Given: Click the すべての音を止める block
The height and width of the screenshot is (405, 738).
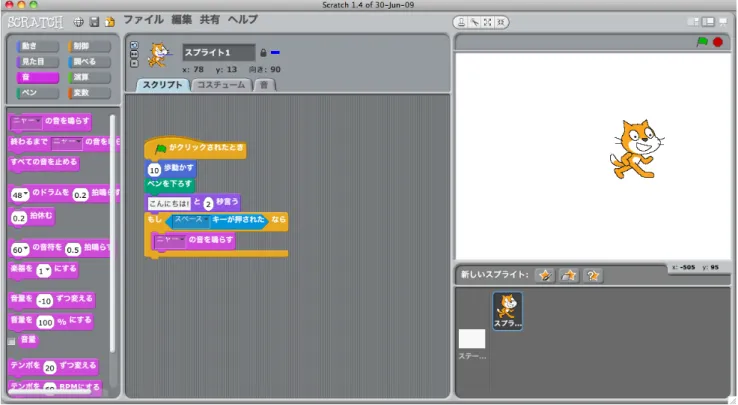Looking at the screenshot, I should pyautogui.click(x=44, y=162).
